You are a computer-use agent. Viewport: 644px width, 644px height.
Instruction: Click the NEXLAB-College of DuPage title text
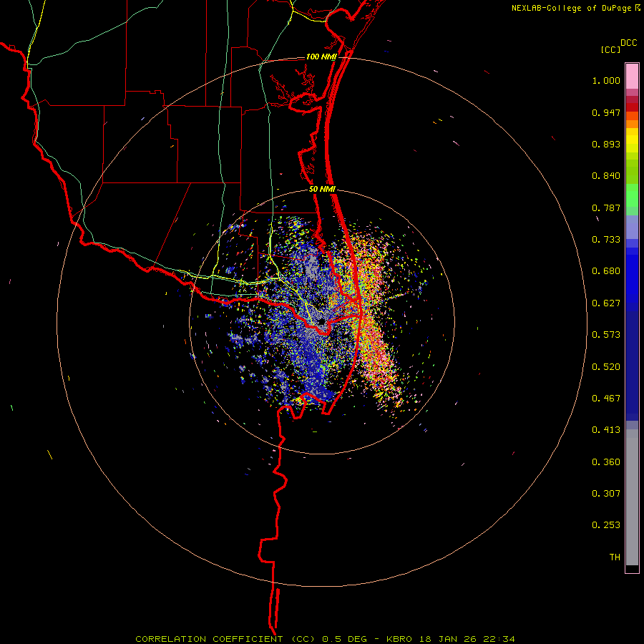pyautogui.click(x=576, y=8)
